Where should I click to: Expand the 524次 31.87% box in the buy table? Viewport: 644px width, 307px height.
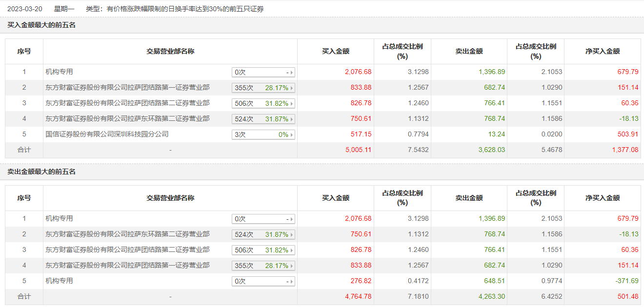pyautogui.click(x=263, y=119)
